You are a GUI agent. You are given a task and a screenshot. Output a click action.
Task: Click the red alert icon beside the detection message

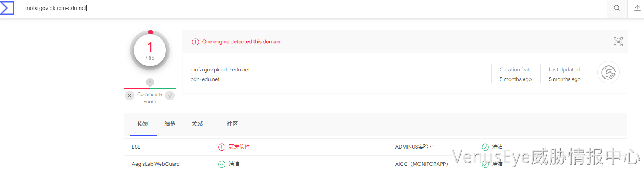[x=195, y=42]
